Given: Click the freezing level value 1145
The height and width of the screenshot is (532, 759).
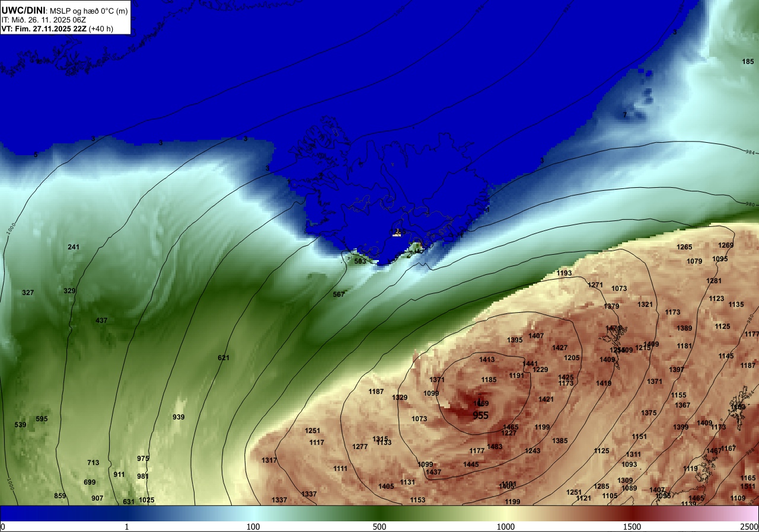Looking at the screenshot, I should (x=726, y=356).
